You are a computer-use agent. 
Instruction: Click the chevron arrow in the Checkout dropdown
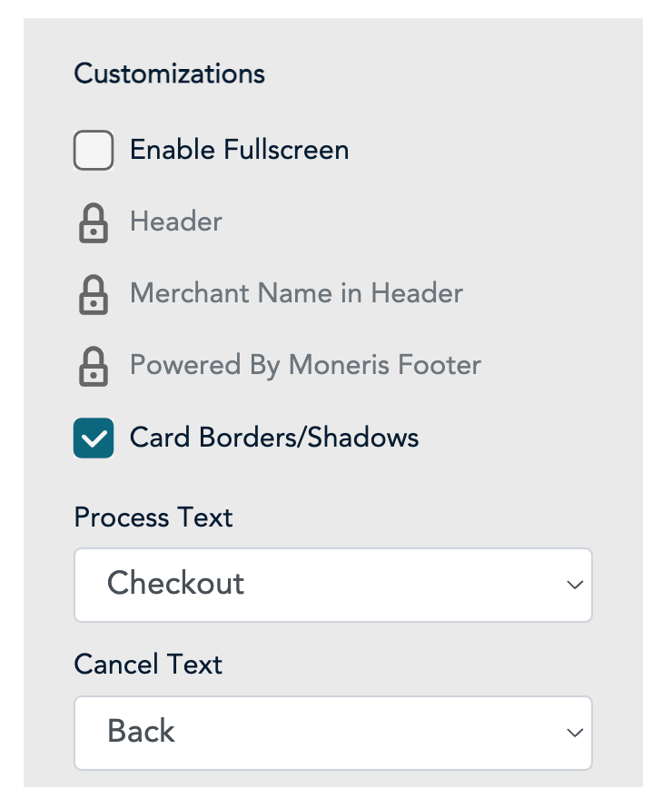[574, 586]
